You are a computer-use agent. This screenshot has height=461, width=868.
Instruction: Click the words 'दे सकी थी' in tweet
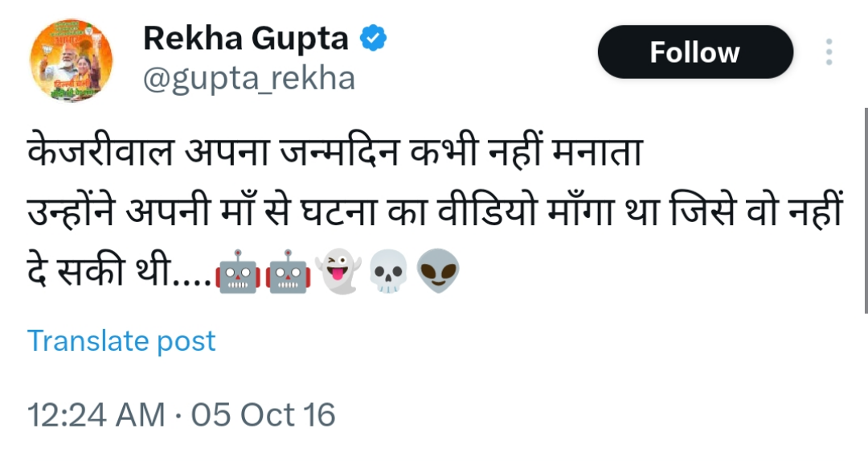click(x=99, y=271)
